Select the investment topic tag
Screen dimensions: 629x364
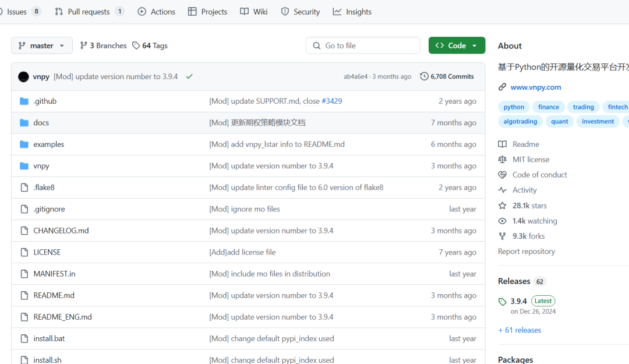[598, 122]
